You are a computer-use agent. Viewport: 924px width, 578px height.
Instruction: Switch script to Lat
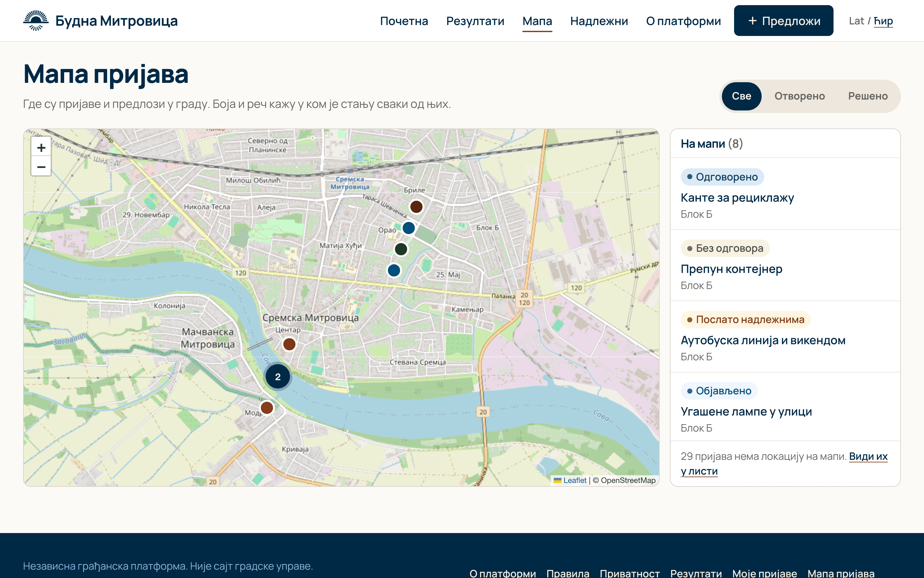point(856,21)
